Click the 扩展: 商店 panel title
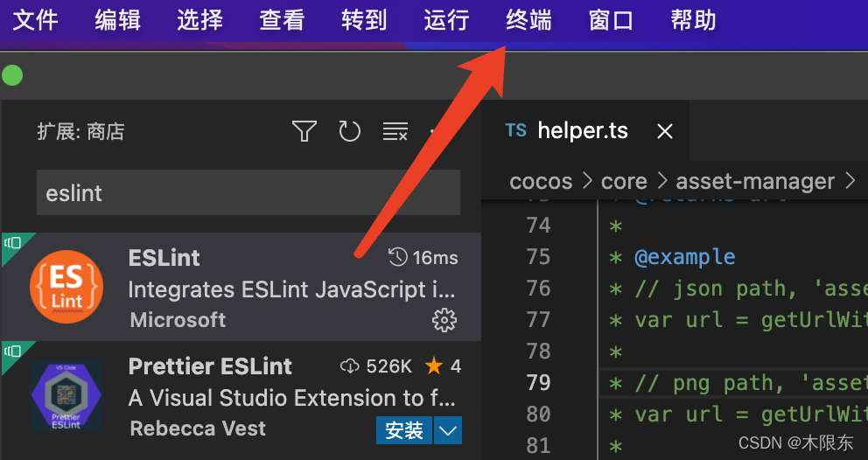Viewport: 868px width, 460px height. (x=80, y=132)
